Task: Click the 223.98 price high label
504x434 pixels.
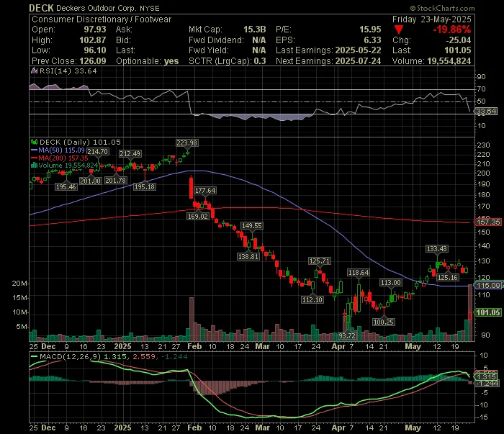Action: pyautogui.click(x=186, y=143)
